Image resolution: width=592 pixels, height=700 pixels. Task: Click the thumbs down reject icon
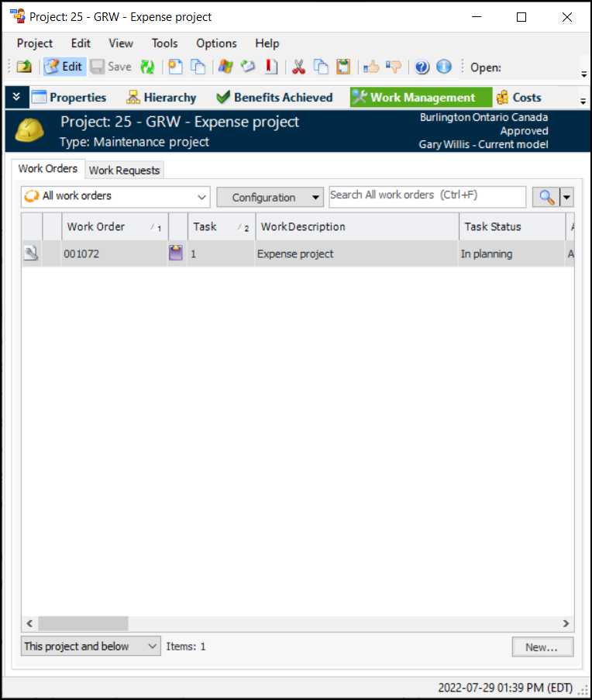394,67
